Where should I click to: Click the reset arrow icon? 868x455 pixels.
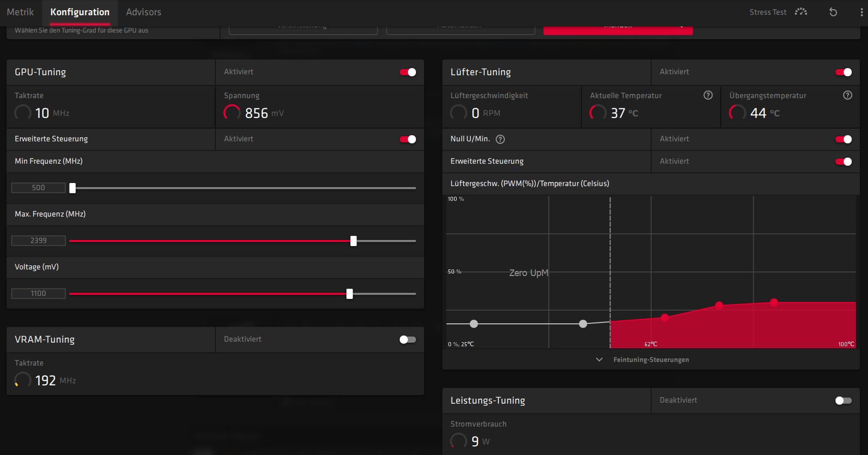833,12
